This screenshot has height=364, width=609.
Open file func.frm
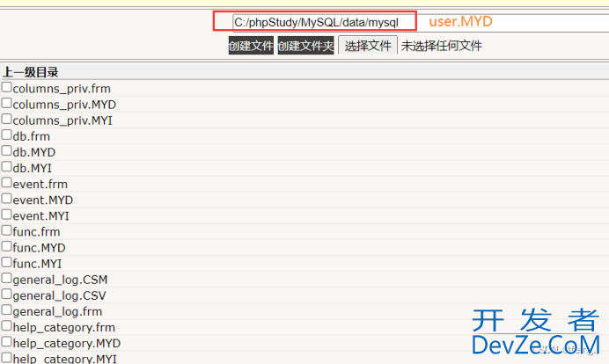[36, 232]
